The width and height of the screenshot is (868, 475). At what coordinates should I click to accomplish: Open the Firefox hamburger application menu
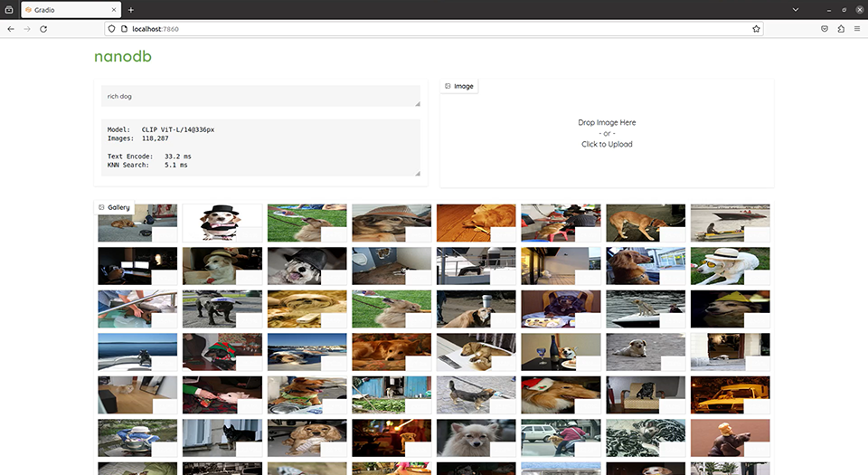tap(857, 29)
